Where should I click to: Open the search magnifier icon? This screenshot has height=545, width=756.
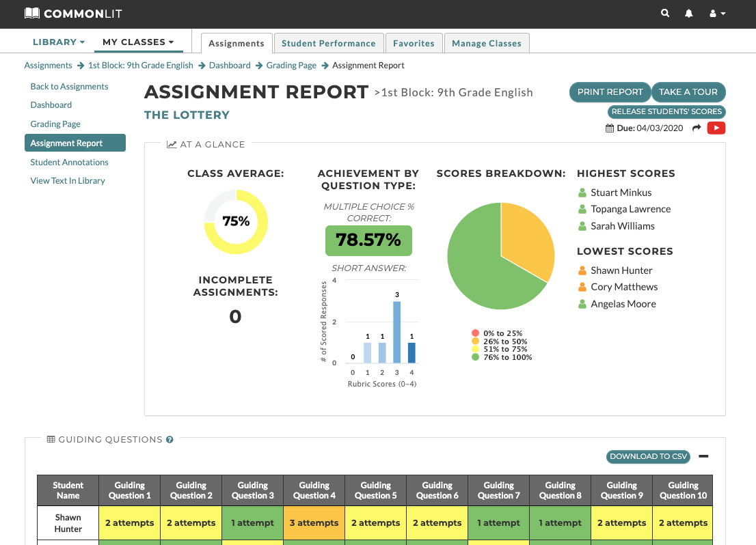pos(665,14)
